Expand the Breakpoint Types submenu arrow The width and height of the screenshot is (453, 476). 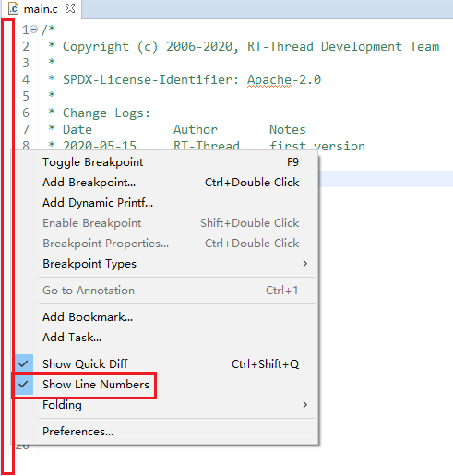304,264
